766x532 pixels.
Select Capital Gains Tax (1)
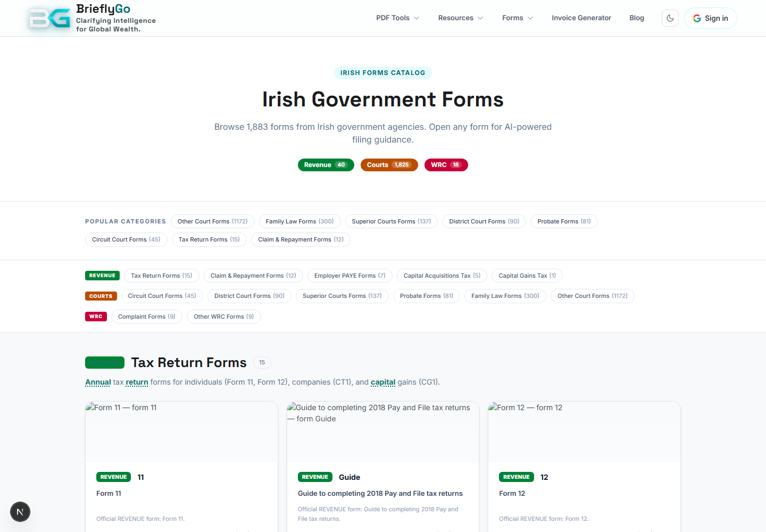(527, 276)
